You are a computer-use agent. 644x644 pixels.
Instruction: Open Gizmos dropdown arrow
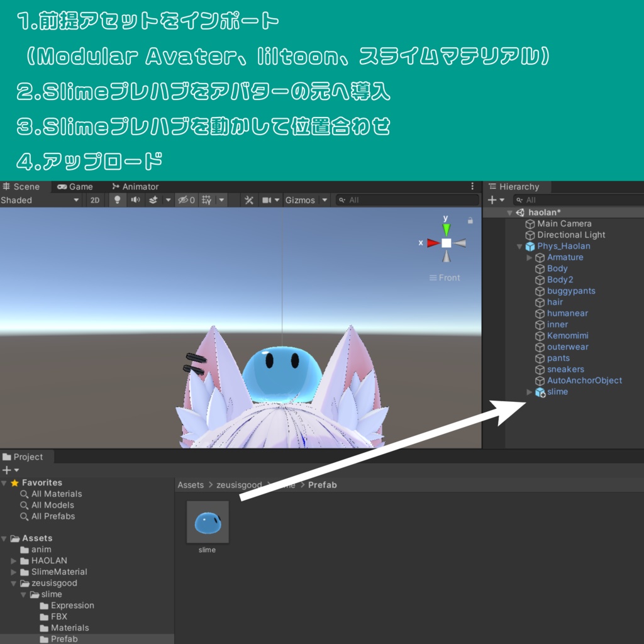(325, 200)
